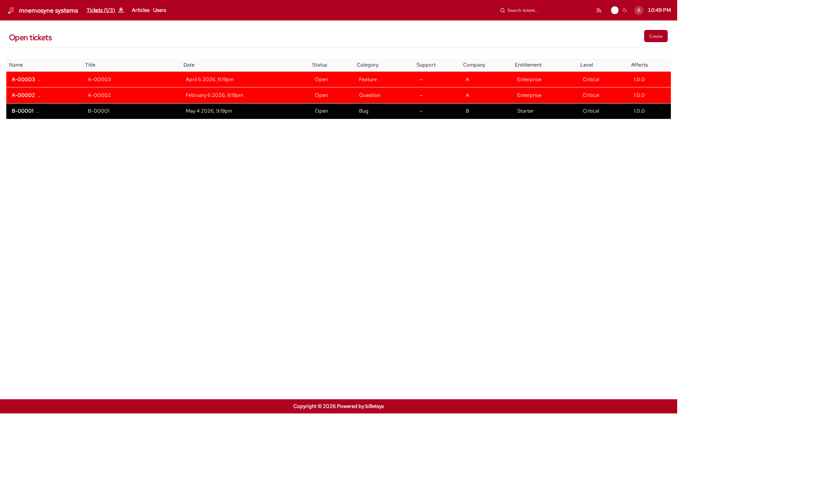Click the Category column header
The width and height of the screenshot is (826, 504).
tap(367, 65)
